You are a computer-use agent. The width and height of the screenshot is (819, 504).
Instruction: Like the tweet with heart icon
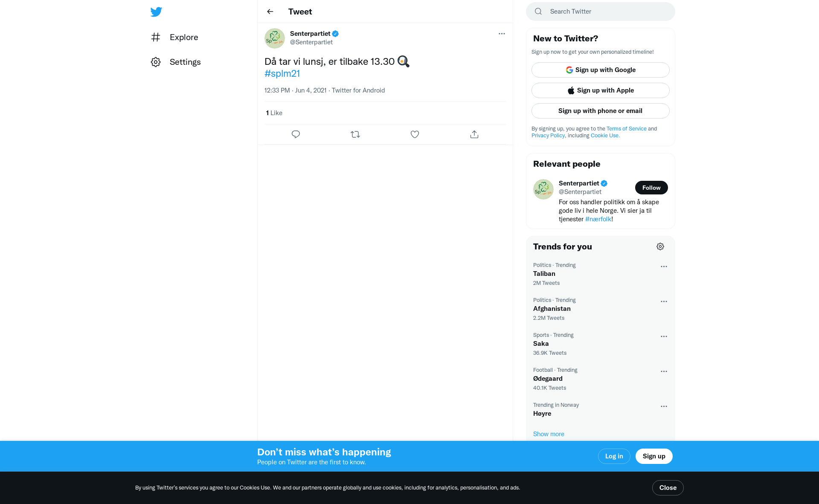[415, 134]
